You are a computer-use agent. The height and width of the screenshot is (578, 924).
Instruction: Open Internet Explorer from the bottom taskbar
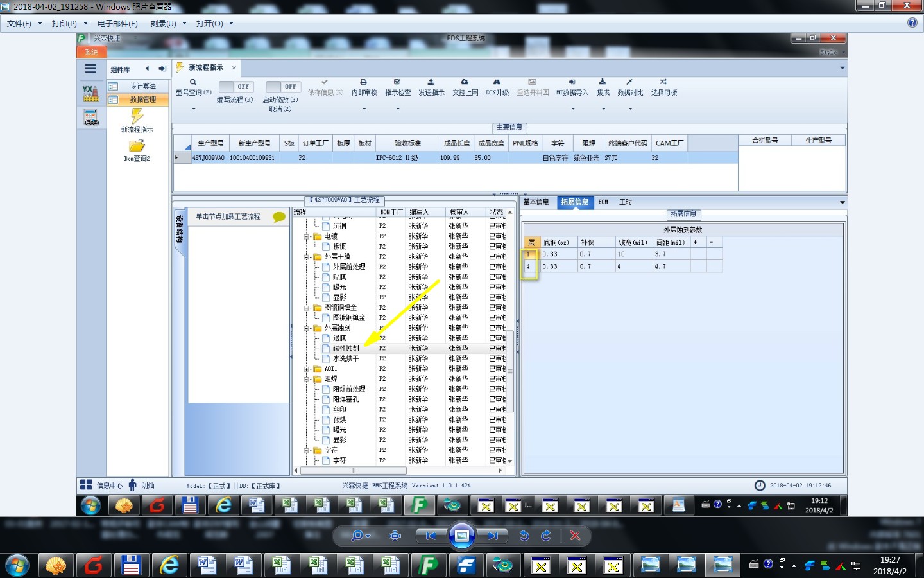click(169, 565)
